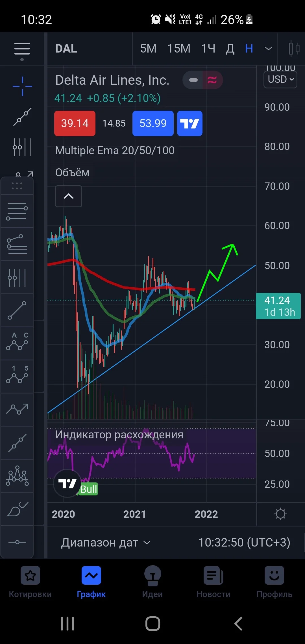Select the extended line tool

point(17,442)
